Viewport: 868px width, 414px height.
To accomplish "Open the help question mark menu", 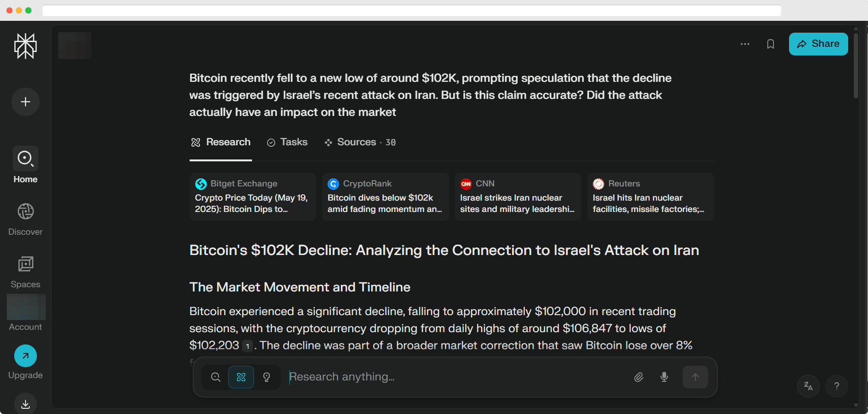I will tap(837, 386).
